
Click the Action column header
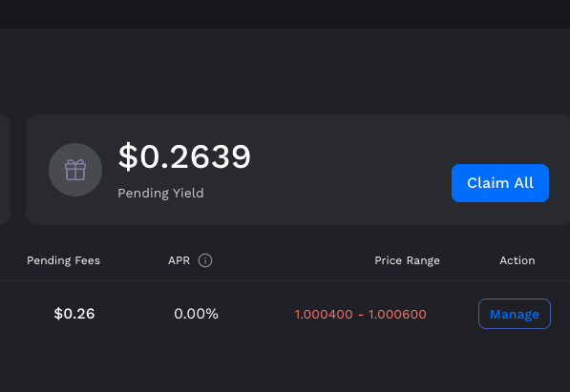(x=517, y=260)
